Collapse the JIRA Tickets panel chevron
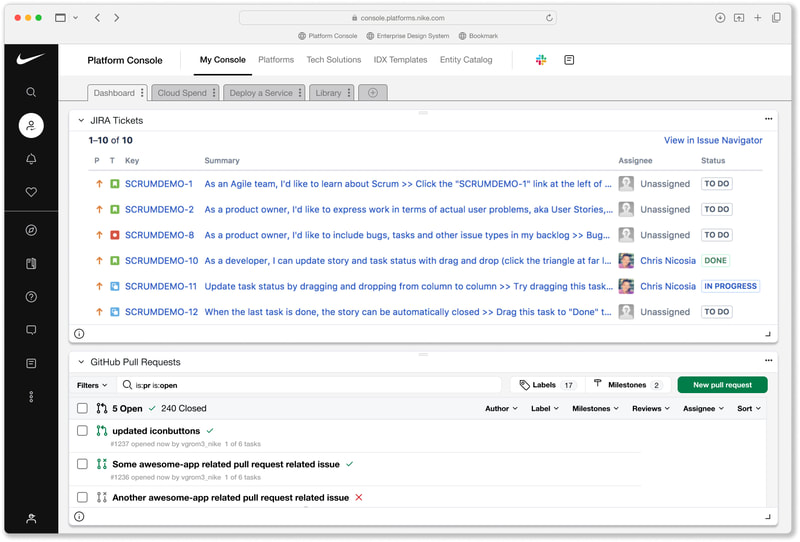 tap(81, 120)
